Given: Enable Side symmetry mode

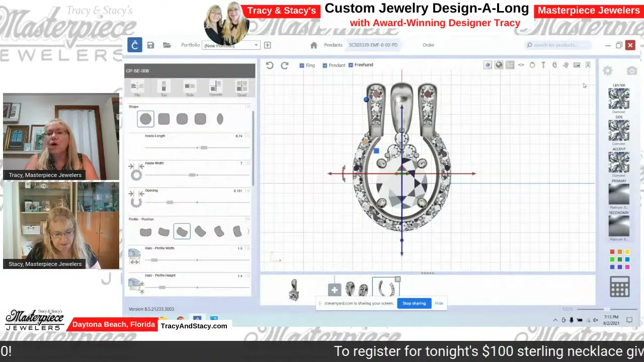Looking at the screenshot, I should pyautogui.click(x=190, y=88).
